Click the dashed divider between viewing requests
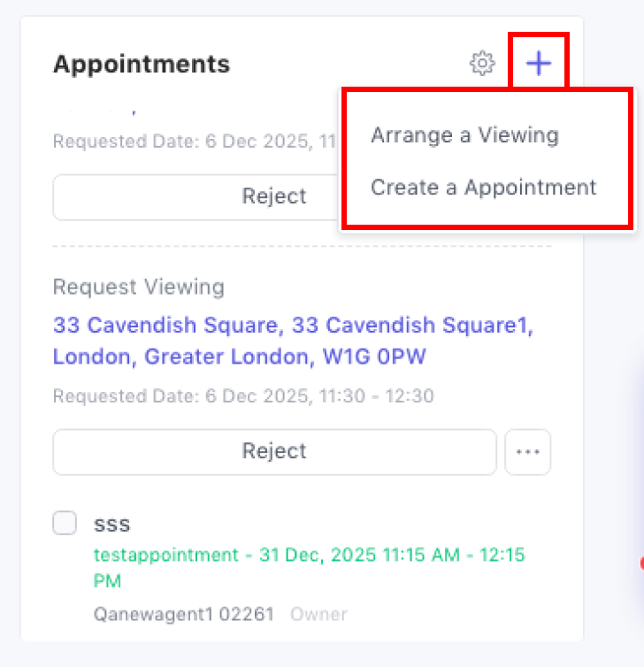The width and height of the screenshot is (644, 667). (301, 246)
